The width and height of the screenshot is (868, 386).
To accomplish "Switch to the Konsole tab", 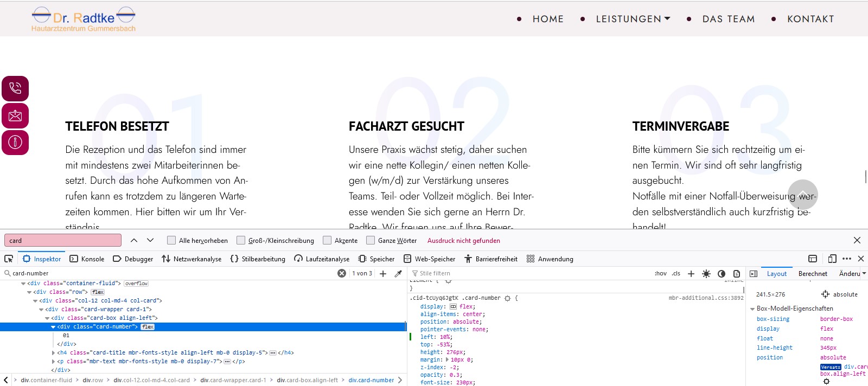I will point(87,259).
